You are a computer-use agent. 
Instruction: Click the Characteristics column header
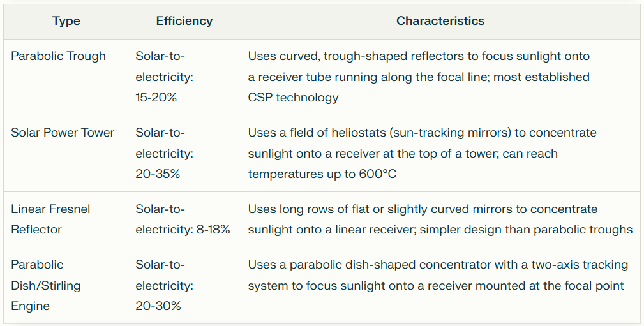[440, 21]
